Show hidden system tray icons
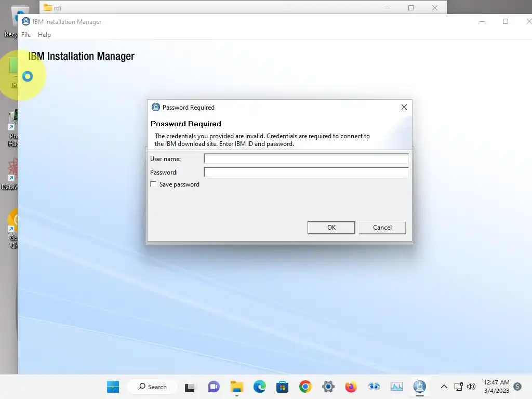The image size is (532, 399). 444,387
